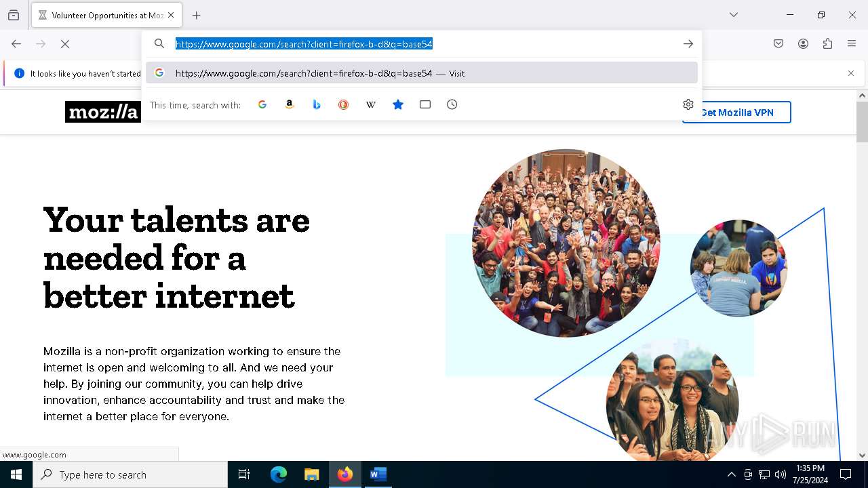List all tabs dropdown

pyautogui.click(x=734, y=15)
